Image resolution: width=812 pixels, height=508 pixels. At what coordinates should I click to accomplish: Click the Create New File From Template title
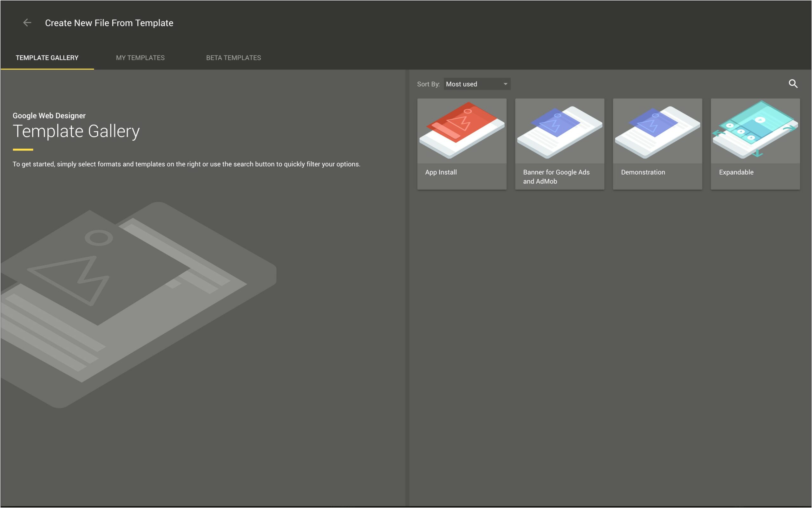point(109,23)
